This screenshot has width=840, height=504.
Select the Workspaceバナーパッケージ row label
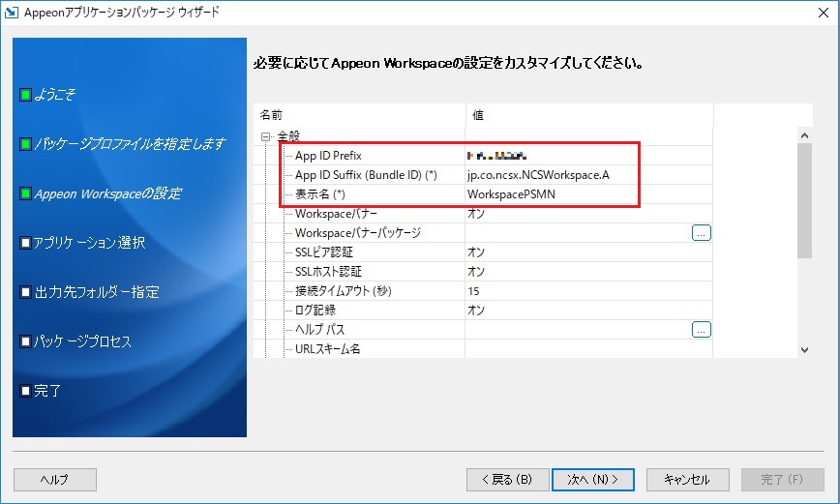coord(358,233)
